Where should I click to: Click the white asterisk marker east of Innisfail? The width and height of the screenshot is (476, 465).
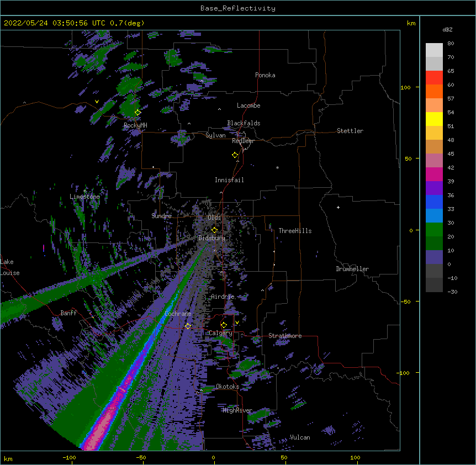[x=277, y=167]
